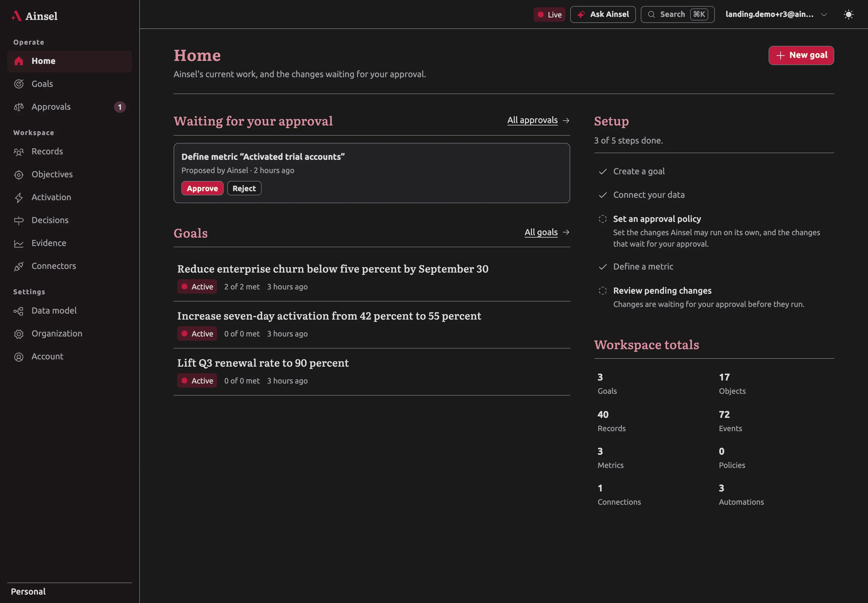Click the Connectors plug icon
The image size is (868, 603).
[19, 266]
